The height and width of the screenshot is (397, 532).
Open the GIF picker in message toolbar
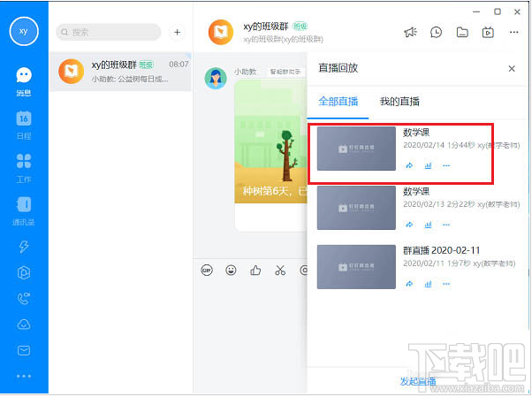coord(207,271)
